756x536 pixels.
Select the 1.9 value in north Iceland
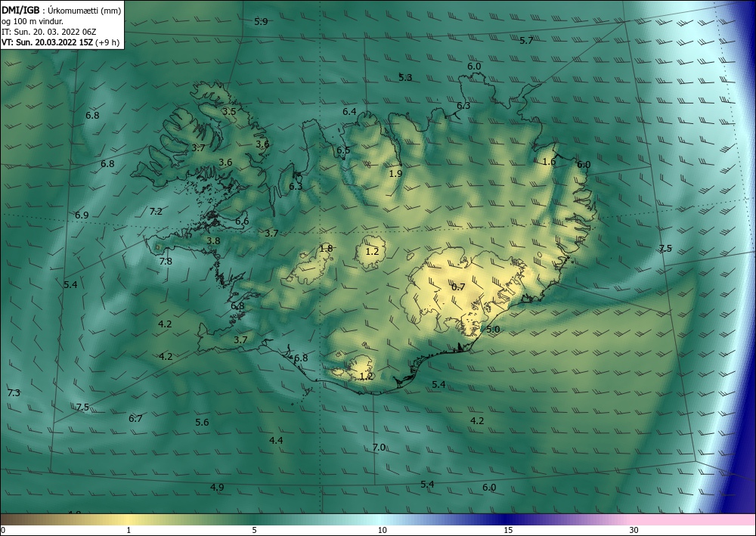395,174
